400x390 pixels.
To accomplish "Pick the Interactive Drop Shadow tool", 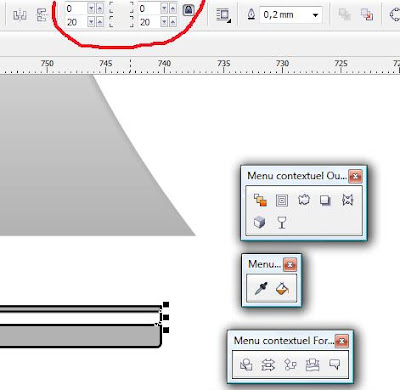I will tap(325, 200).
